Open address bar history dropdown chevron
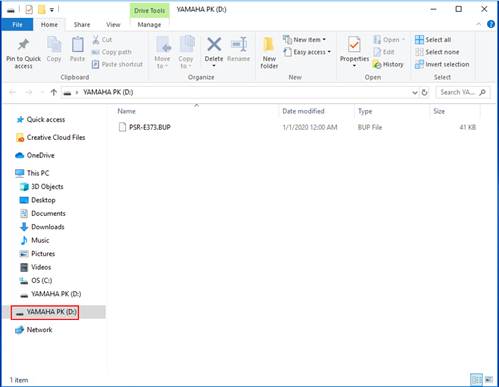This screenshot has height=387, width=499. point(415,92)
